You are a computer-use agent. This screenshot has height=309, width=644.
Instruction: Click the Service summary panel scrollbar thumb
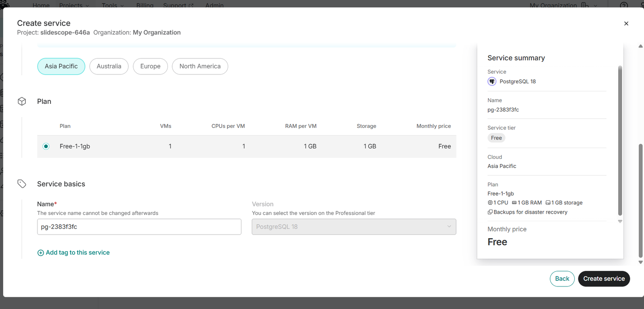click(x=620, y=141)
